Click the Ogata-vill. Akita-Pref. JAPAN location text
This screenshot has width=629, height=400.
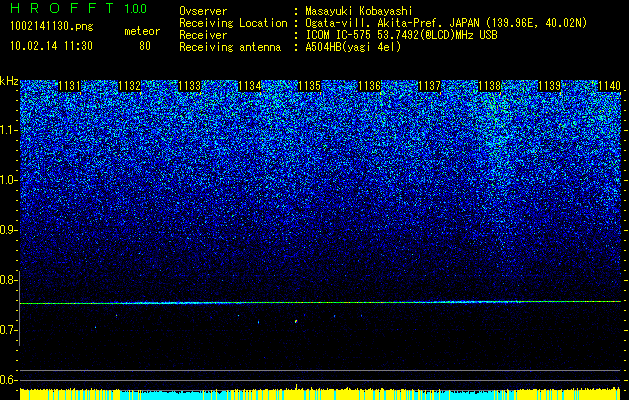446,23
